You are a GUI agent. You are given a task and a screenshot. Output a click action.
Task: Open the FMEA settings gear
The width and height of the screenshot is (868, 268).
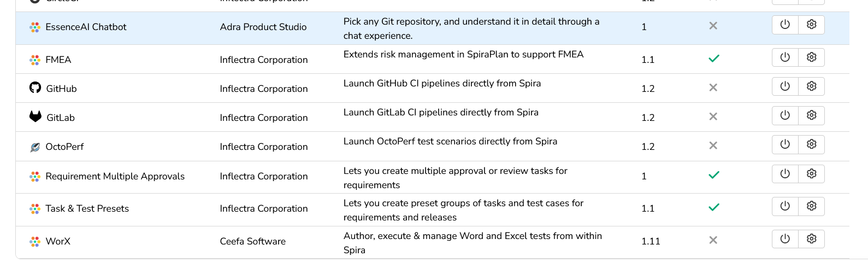pyautogui.click(x=811, y=57)
